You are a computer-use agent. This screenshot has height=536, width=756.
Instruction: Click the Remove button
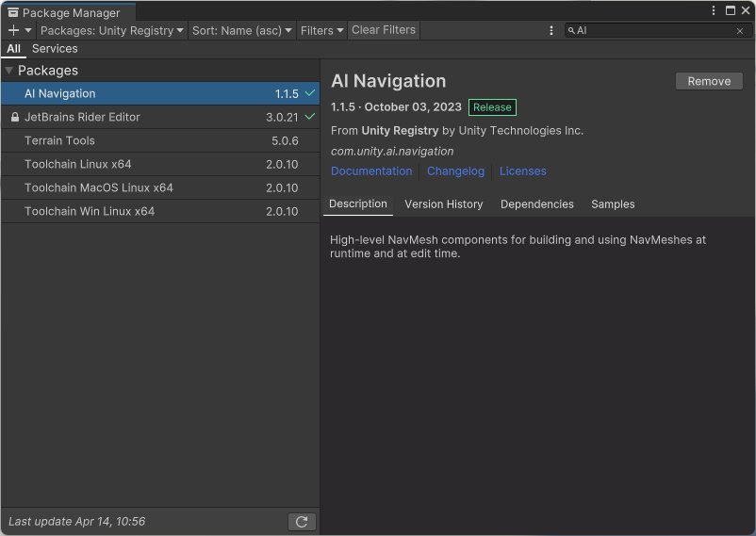coord(709,81)
